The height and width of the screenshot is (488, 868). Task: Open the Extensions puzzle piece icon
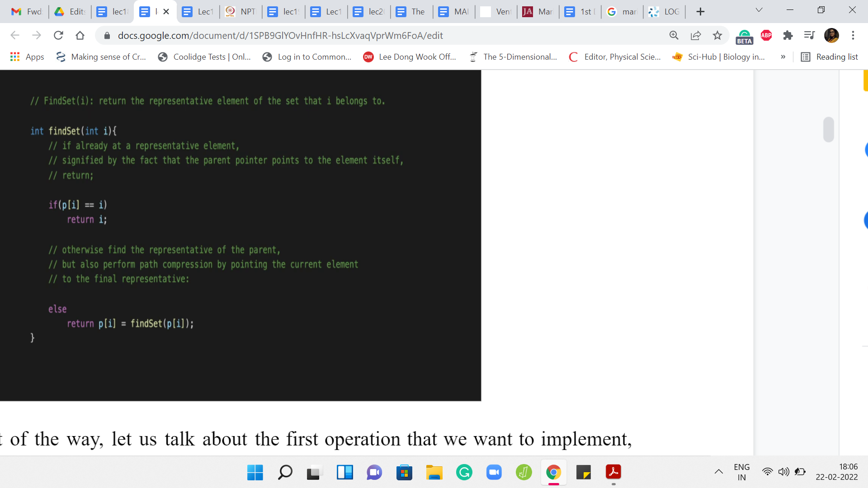[x=788, y=35]
